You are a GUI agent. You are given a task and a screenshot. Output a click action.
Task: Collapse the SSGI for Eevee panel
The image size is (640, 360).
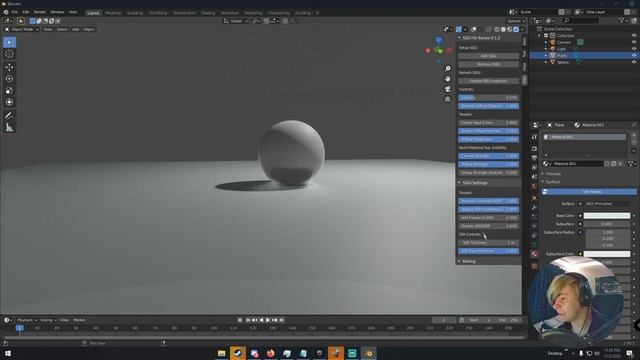(x=460, y=38)
